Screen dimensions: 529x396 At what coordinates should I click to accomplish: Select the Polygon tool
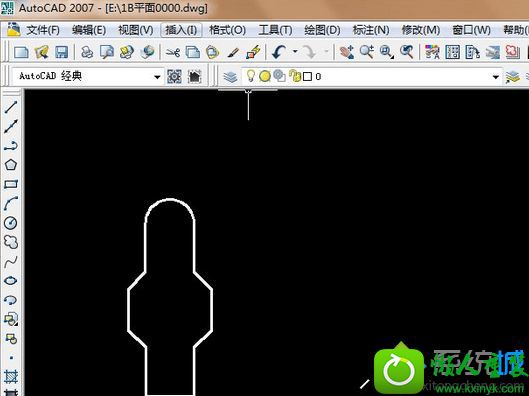pyautogui.click(x=11, y=165)
